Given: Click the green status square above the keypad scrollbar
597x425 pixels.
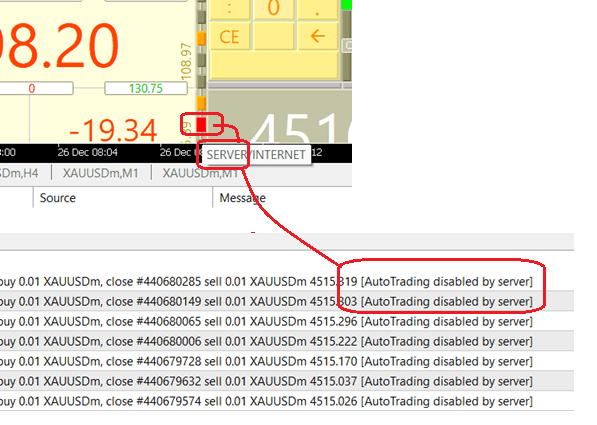Looking at the screenshot, I should click(x=346, y=5).
